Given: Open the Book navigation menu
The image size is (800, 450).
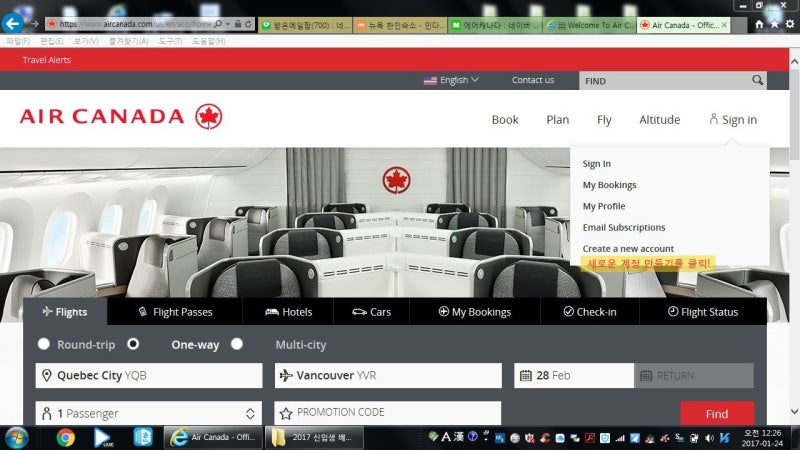Looking at the screenshot, I should [505, 119].
